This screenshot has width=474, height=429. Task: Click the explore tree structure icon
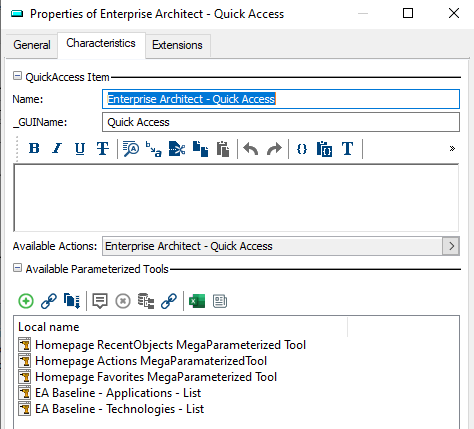point(146,301)
